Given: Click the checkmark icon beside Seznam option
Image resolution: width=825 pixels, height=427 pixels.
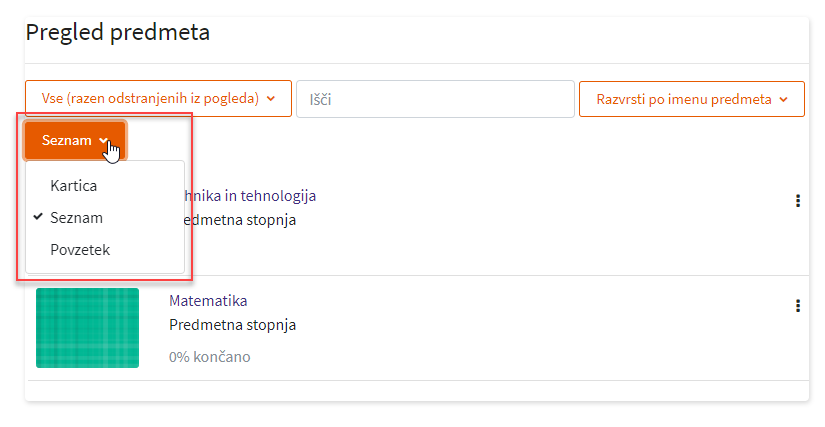Looking at the screenshot, I should coord(38,217).
